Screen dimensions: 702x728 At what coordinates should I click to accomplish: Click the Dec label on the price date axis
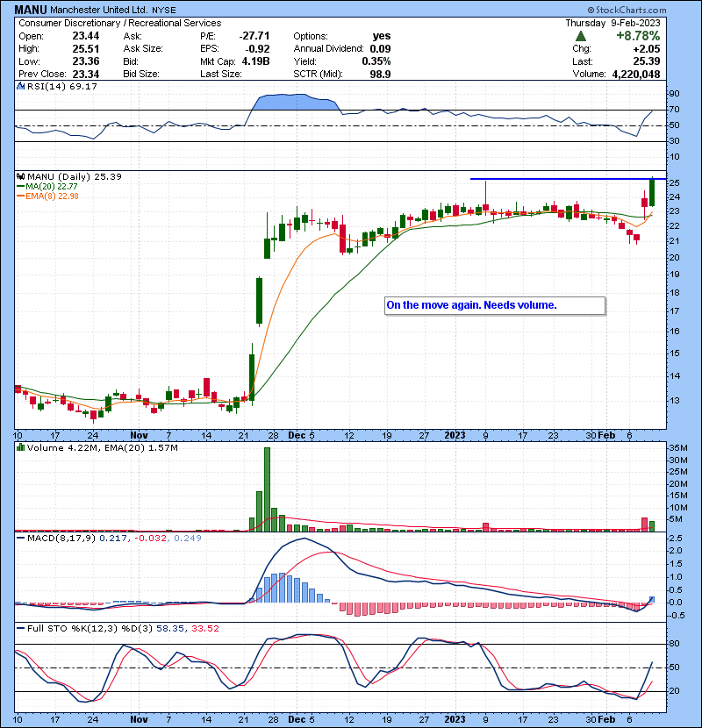296,434
